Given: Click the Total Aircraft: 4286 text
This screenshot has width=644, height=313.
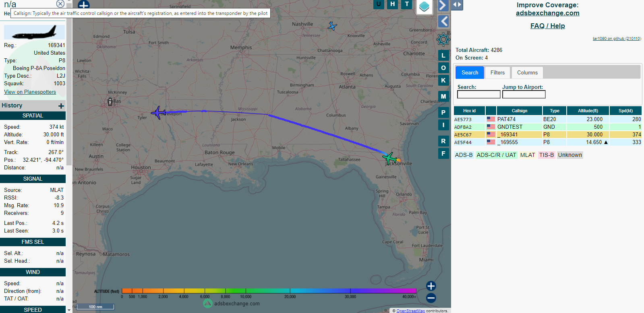Looking at the screenshot, I should [479, 50].
